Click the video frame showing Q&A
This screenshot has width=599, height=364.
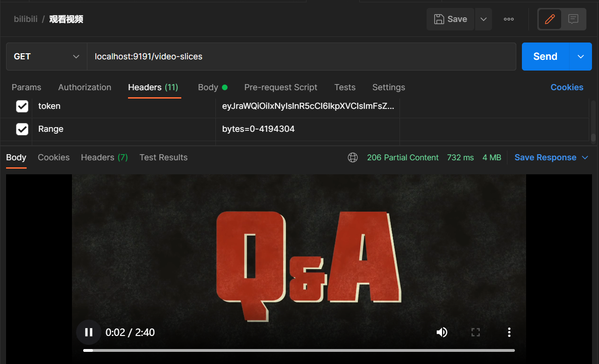click(299, 269)
